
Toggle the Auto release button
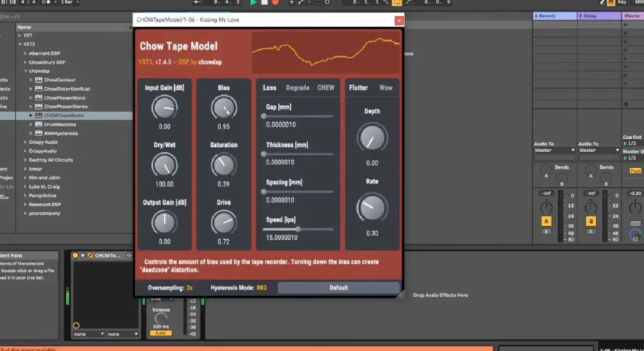coord(160,333)
